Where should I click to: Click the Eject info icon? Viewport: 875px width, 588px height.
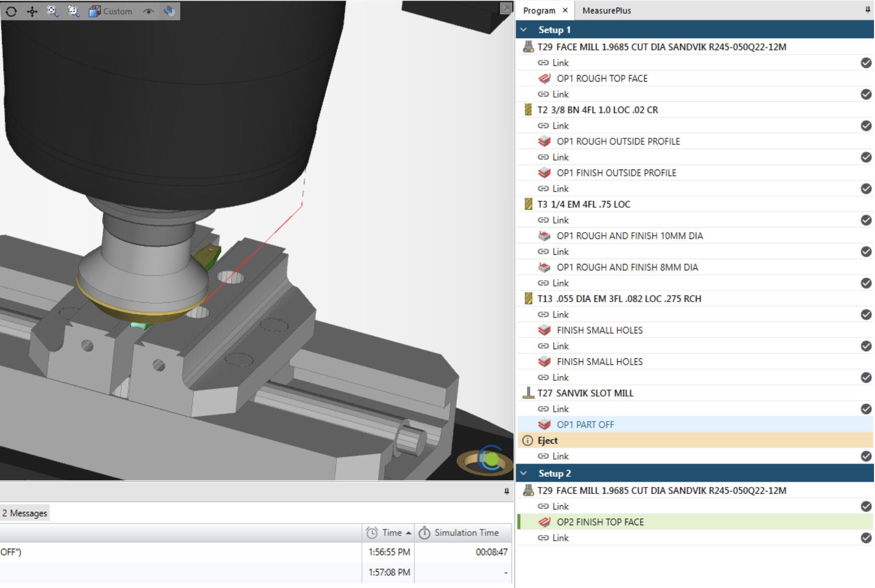coord(527,440)
